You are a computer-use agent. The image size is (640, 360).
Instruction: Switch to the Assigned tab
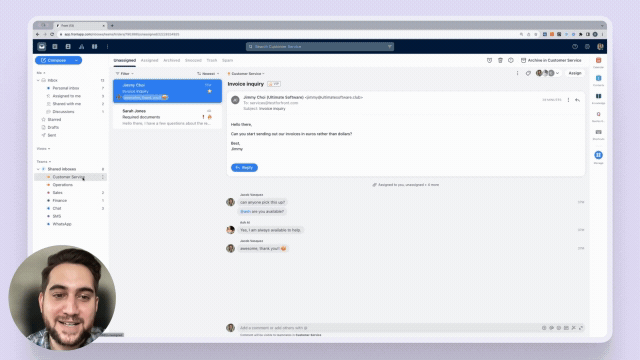click(x=149, y=60)
